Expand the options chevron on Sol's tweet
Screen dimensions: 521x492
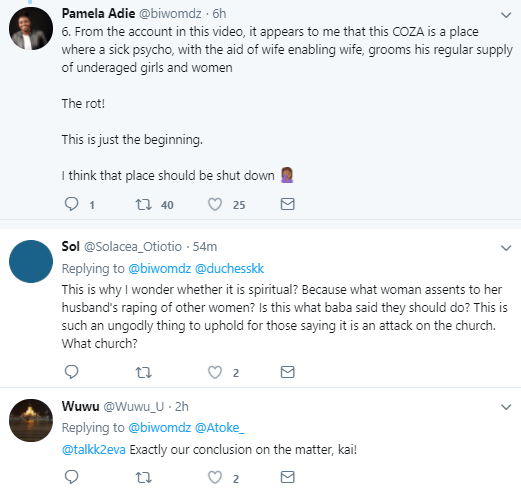[506, 248]
